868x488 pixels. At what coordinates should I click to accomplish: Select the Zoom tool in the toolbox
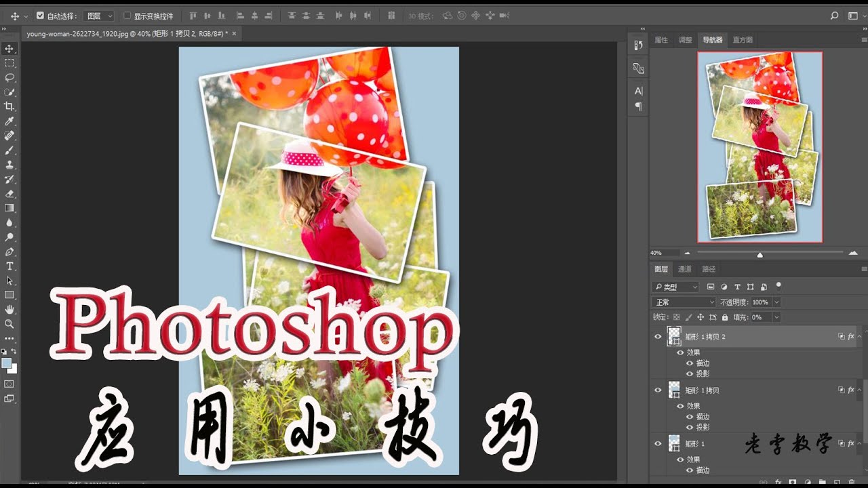(9, 324)
